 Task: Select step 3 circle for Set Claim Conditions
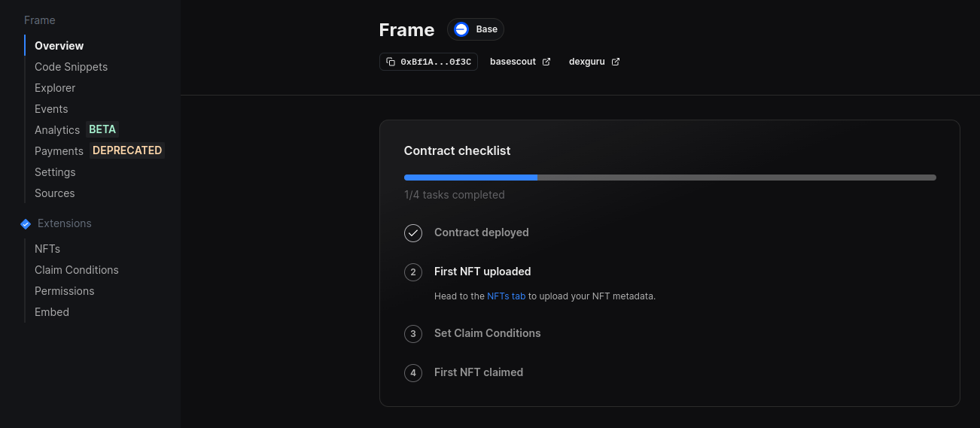413,334
